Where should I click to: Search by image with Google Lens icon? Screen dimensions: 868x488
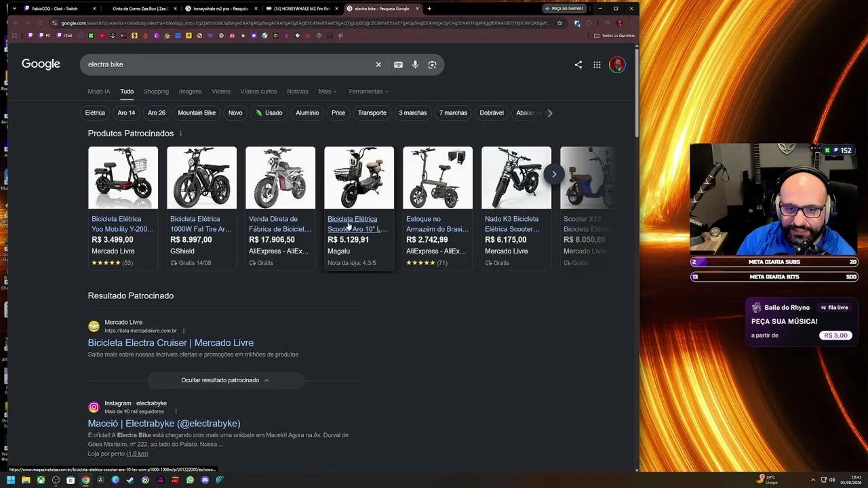coord(432,64)
